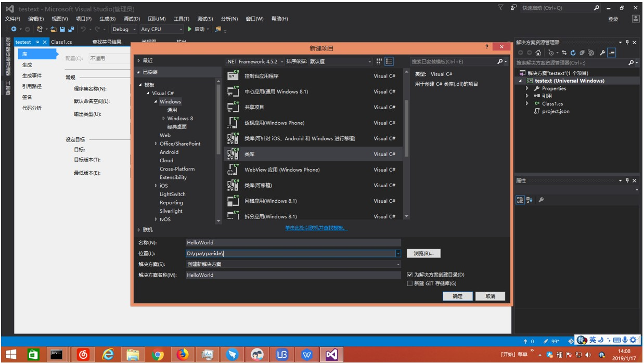
Task: Enable 'New GIT repository' checkbox
Action: (x=410, y=283)
